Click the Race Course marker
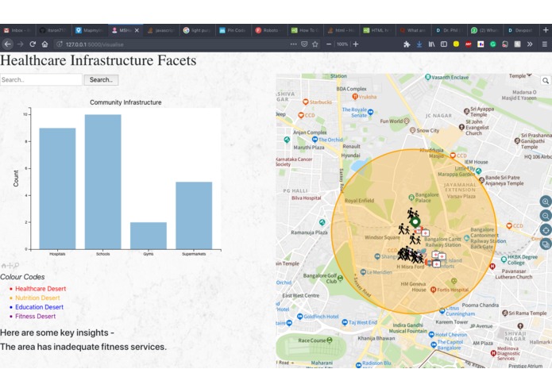The height and width of the screenshot is (392, 552). coord(330,340)
